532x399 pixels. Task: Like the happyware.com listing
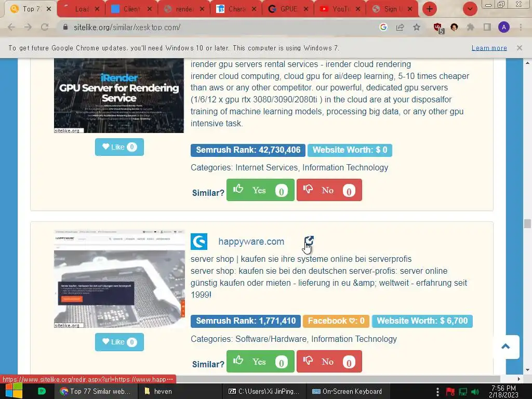tap(119, 342)
